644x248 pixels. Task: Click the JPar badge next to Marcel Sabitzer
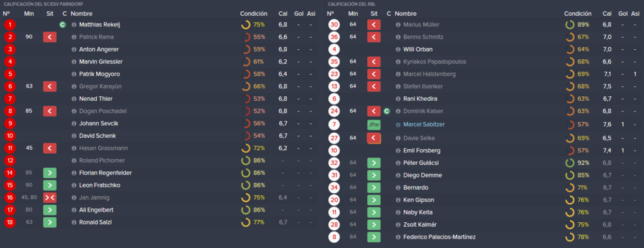point(374,125)
